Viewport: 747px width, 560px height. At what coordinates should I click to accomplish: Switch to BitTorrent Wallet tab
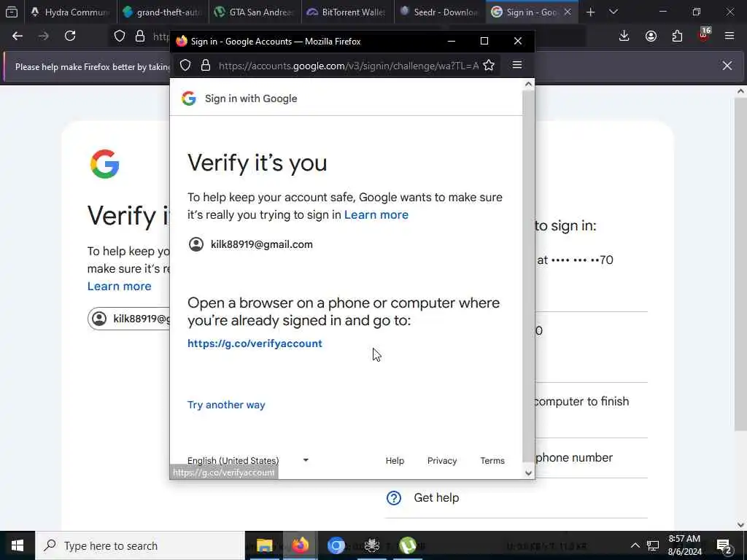[347, 12]
